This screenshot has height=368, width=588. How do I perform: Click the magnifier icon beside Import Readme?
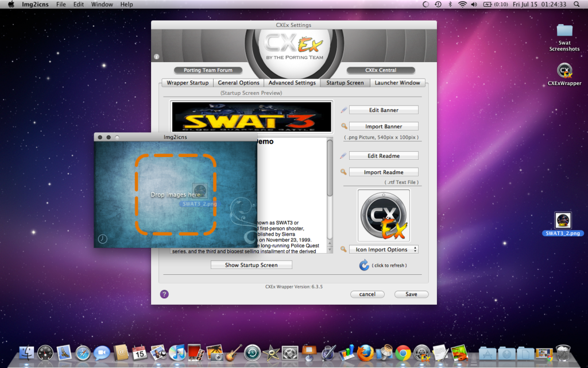pos(343,172)
